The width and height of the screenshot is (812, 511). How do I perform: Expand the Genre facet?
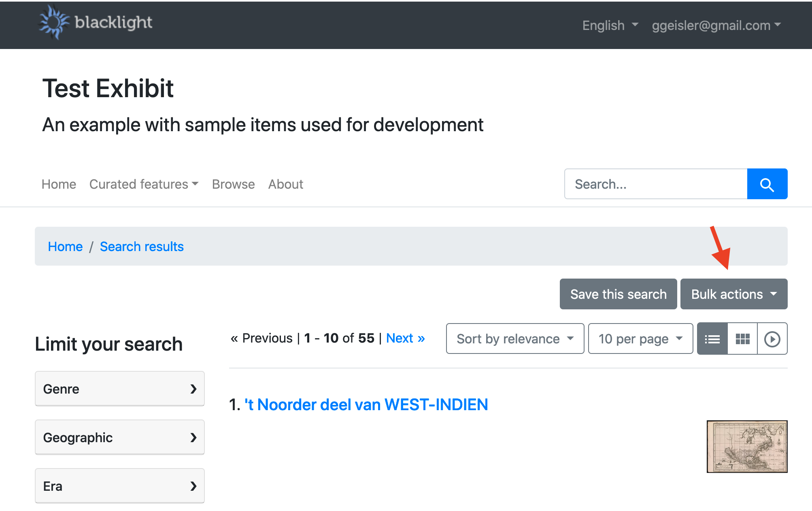pos(119,389)
